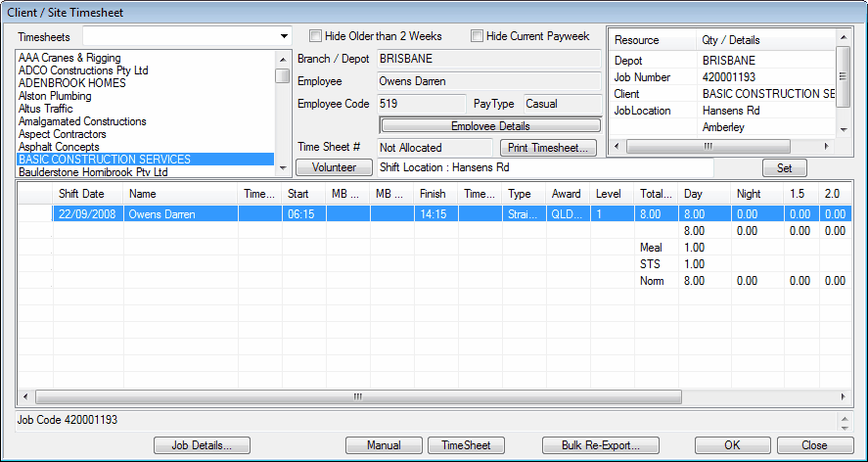Enable Hide Older than 2 Weeks checkbox
The height and width of the screenshot is (462, 868).
316,36
